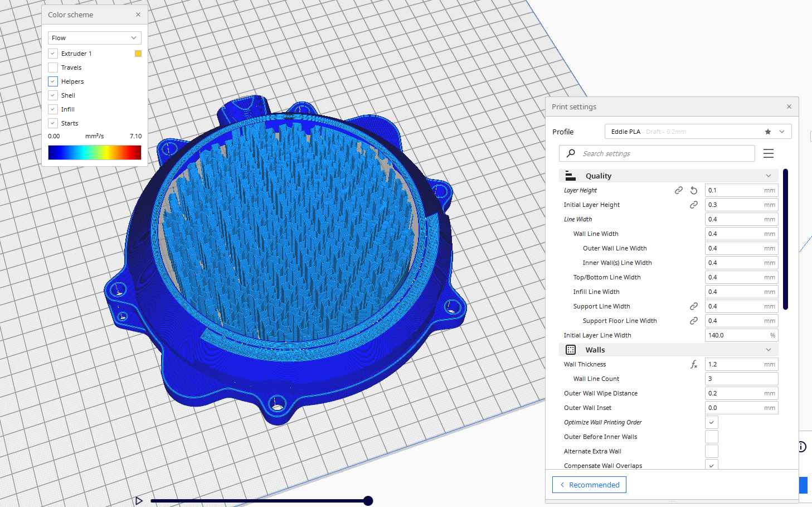Click the Search settings input field
This screenshot has width=812, height=507.
663,153
